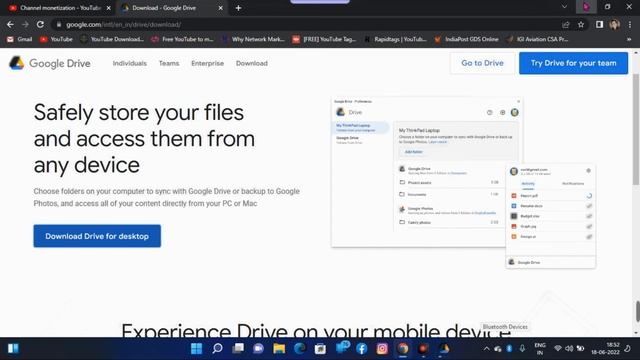
Task: Click the site lock icon in address bar
Action: click(59, 24)
